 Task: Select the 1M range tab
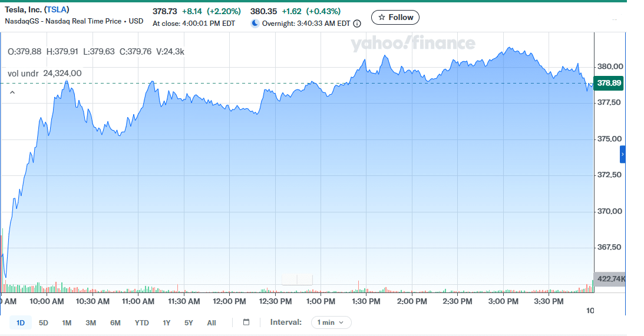[67, 323]
